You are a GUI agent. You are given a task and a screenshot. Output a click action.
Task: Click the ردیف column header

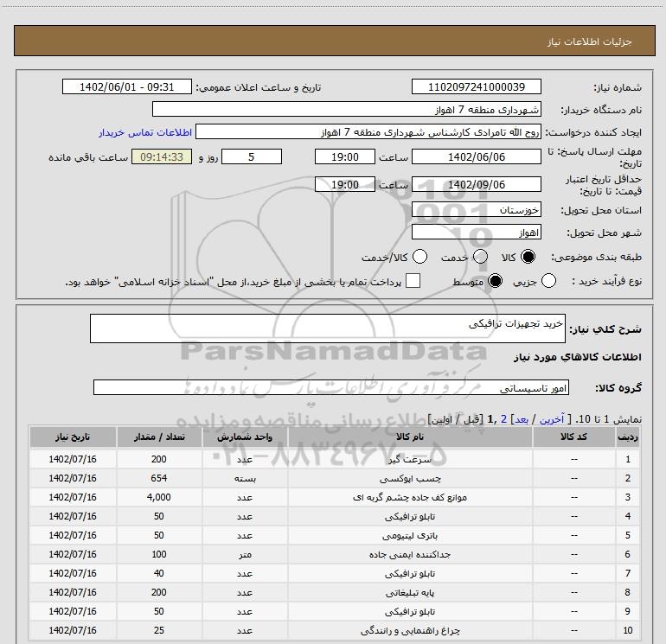pyautogui.click(x=628, y=437)
